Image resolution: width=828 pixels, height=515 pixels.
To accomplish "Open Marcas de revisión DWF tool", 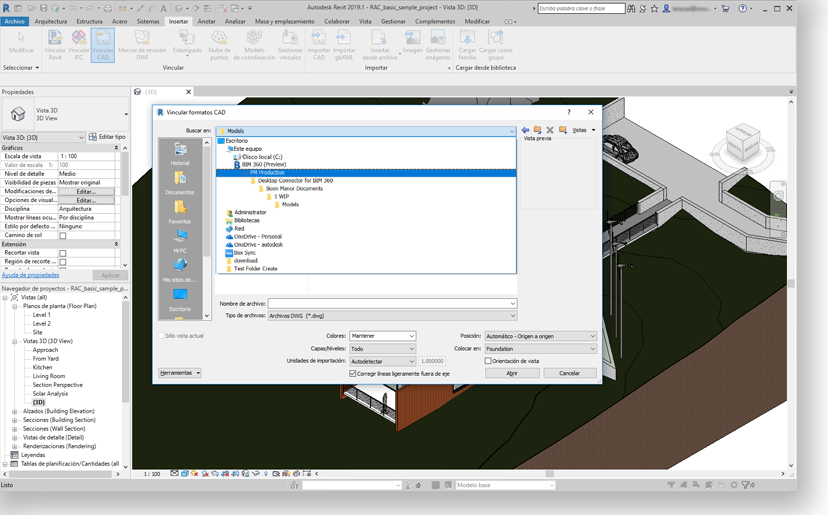I will tap(142, 44).
